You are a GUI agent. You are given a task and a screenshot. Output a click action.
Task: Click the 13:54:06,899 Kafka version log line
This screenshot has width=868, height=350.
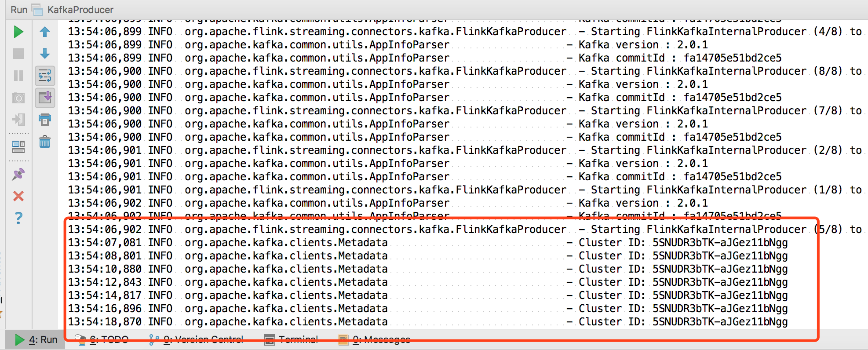pyautogui.click(x=388, y=45)
